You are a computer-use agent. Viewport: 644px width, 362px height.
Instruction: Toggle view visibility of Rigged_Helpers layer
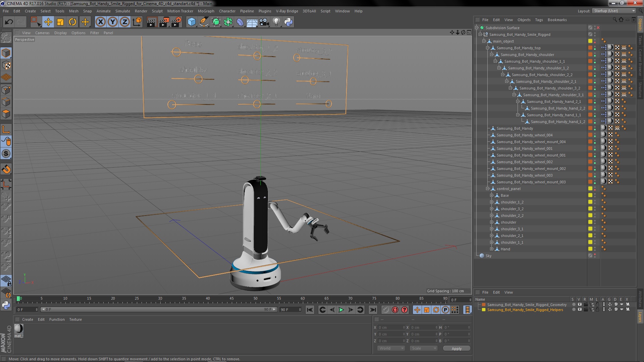click(x=580, y=310)
